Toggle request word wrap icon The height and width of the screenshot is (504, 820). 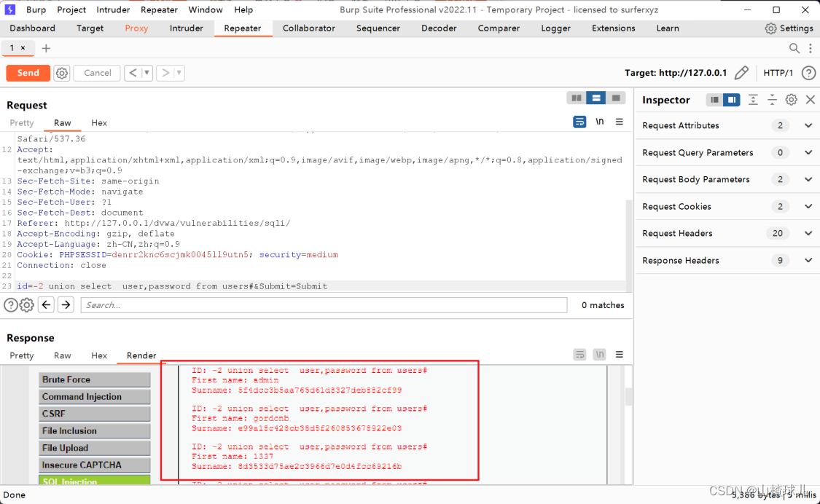pyautogui.click(x=579, y=122)
